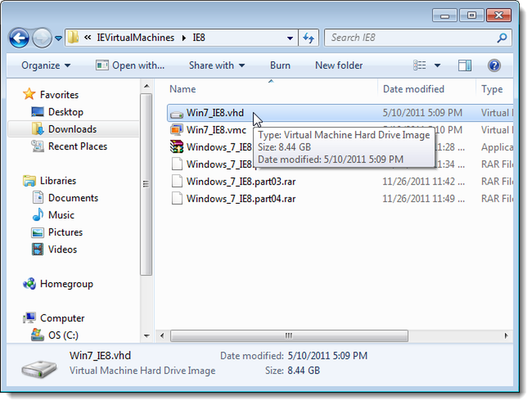Viewport: 532px width, 405px height.
Task: Click Open with... toolbar button
Action: [x=130, y=65]
